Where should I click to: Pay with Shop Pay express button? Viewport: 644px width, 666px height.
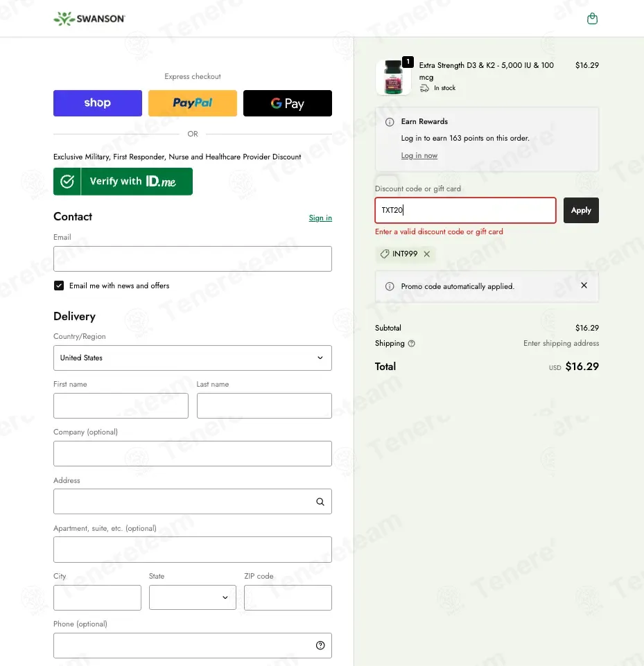[x=98, y=103]
